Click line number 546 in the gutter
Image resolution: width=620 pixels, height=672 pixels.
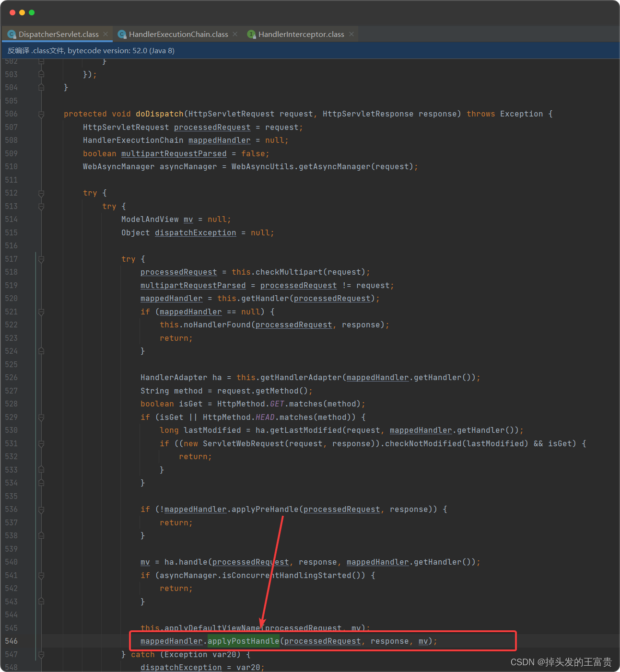[x=11, y=641]
